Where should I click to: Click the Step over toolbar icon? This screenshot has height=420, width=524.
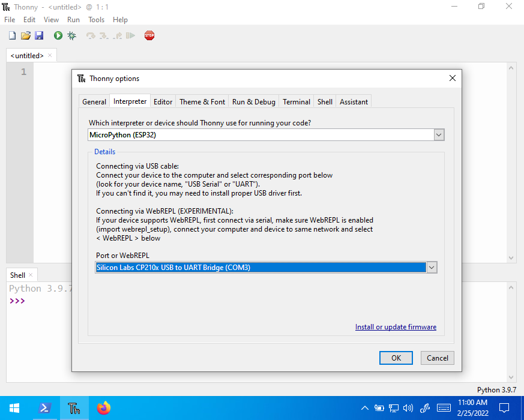(91, 35)
